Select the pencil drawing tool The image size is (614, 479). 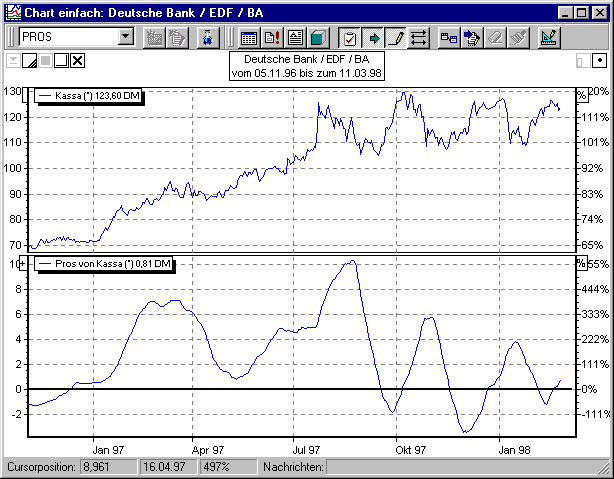(395, 39)
